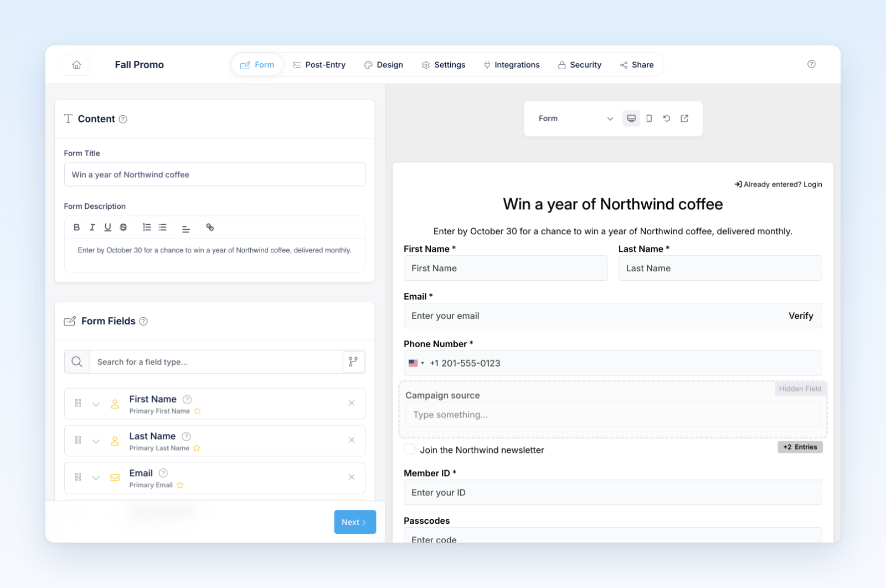Click the Campaign source hidden field input

[x=613, y=415]
